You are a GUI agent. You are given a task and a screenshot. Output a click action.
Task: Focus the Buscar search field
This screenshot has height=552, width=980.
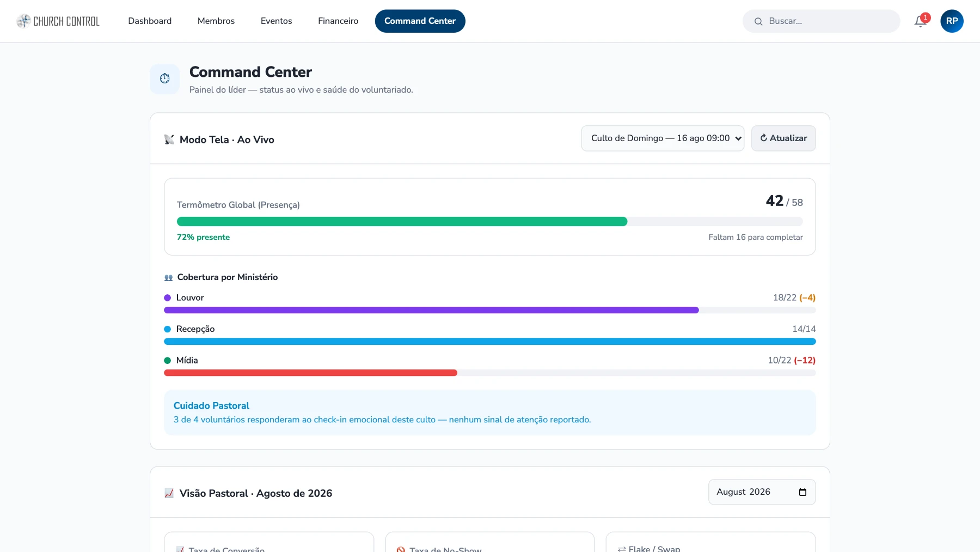[x=821, y=21]
